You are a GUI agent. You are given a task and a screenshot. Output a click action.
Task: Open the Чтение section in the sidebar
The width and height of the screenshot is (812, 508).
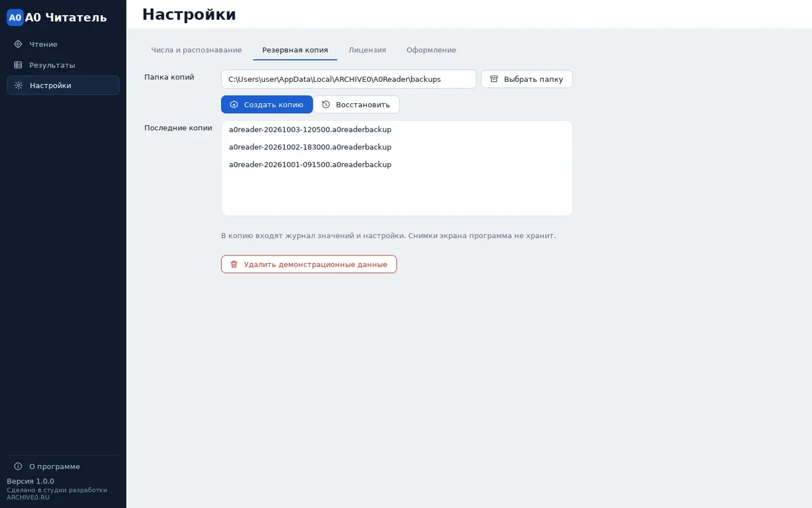point(63,44)
